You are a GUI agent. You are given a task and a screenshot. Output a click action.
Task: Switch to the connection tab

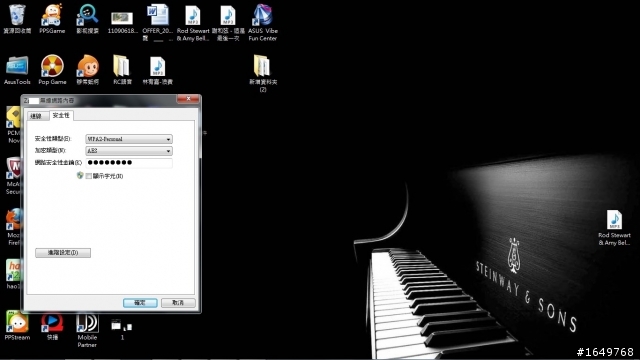37,116
